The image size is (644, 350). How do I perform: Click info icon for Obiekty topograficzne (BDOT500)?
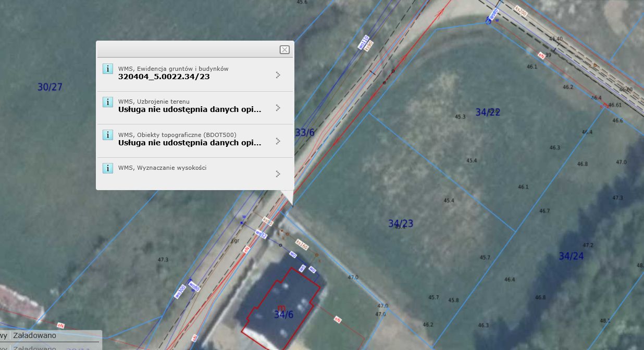tap(107, 135)
